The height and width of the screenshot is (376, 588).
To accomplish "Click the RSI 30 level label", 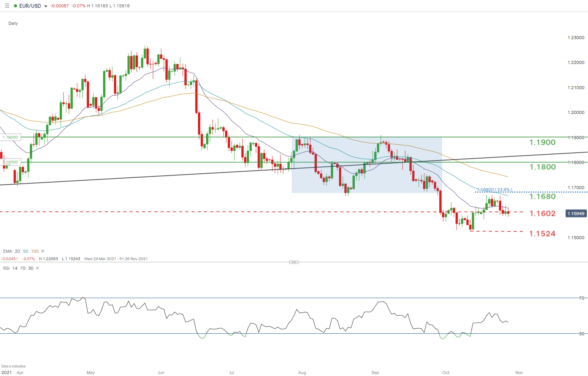I will [581, 334].
